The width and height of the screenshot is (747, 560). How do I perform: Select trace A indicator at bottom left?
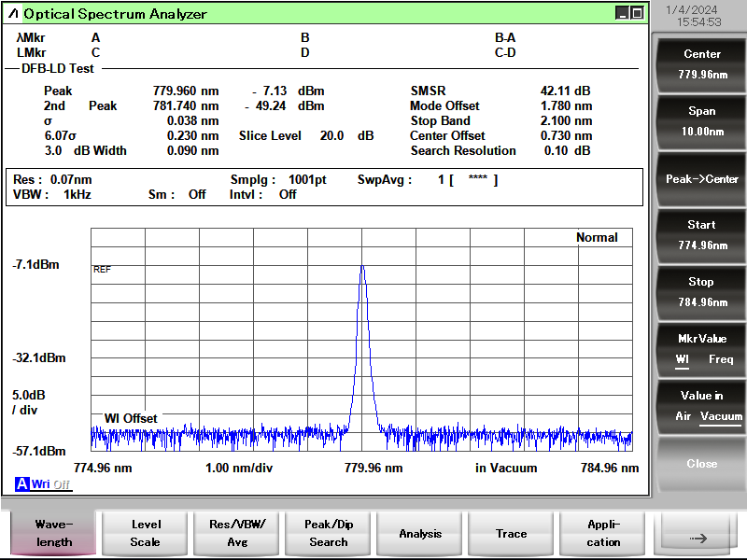tap(21, 484)
